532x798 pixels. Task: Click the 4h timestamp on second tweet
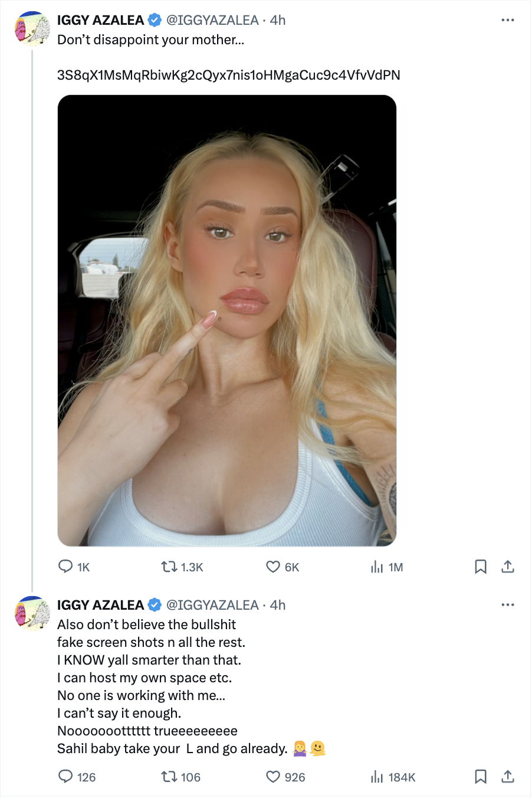point(278,605)
